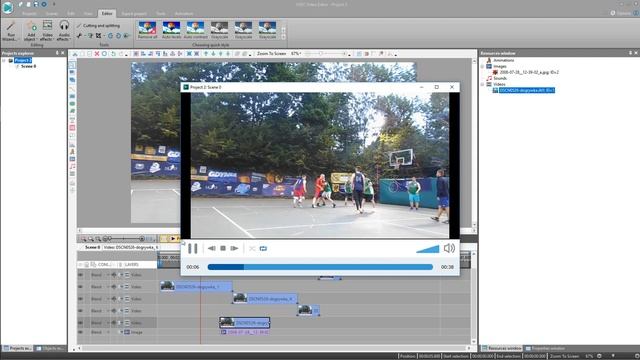Open the Edit ribbon tab
640x360 pixels.
(71, 13)
